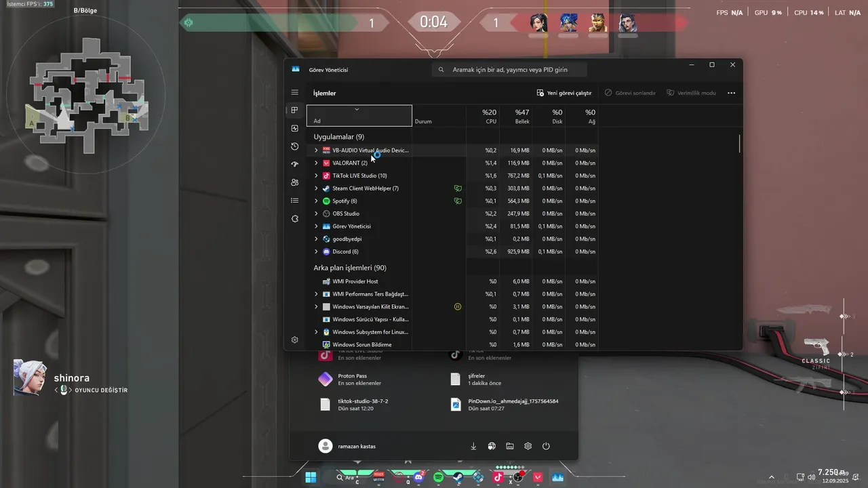This screenshot has width=868, height=488.
Task: Click the Task Manager icon on the taskbar
Action: [x=557, y=477]
